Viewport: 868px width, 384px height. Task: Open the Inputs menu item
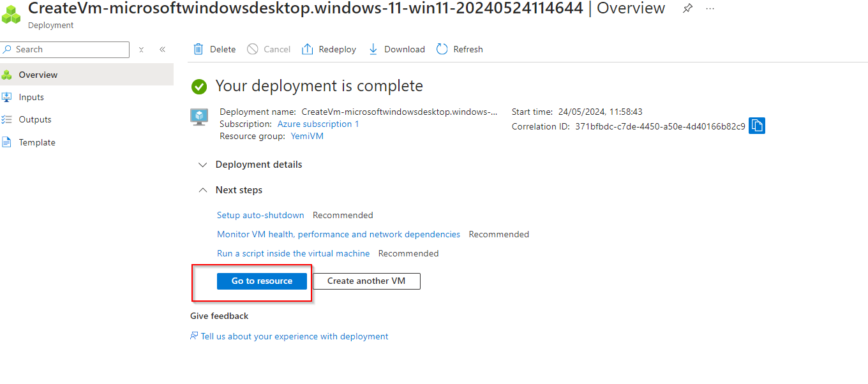pos(31,97)
